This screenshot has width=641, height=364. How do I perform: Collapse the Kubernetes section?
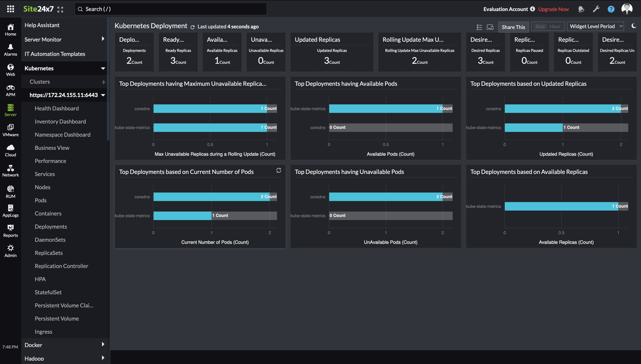click(x=103, y=68)
